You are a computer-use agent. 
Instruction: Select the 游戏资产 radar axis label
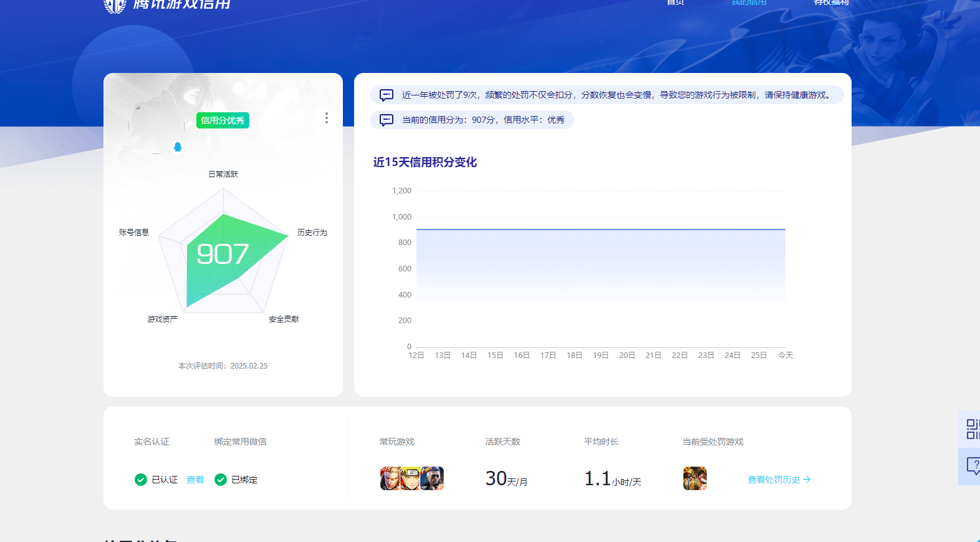click(163, 319)
